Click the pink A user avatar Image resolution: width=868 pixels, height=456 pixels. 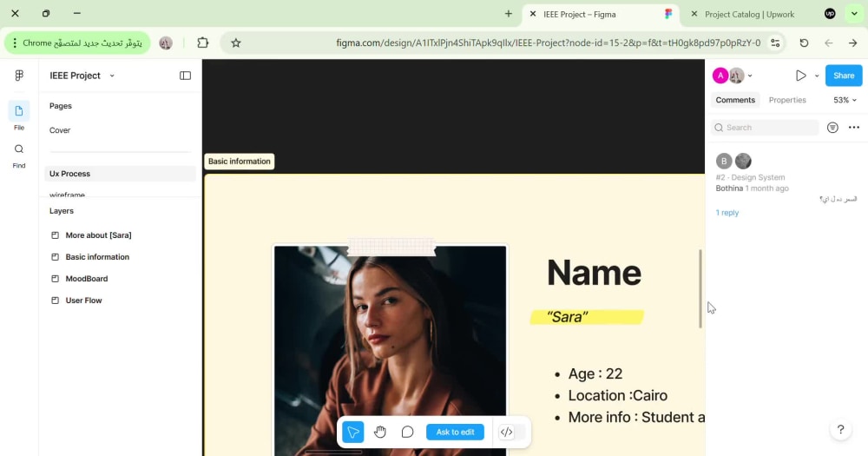pos(720,76)
